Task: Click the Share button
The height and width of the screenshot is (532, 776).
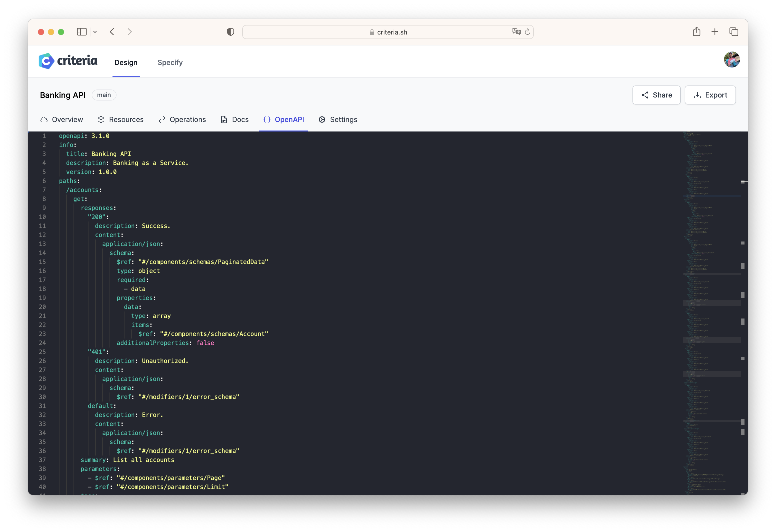Action: pyautogui.click(x=656, y=95)
